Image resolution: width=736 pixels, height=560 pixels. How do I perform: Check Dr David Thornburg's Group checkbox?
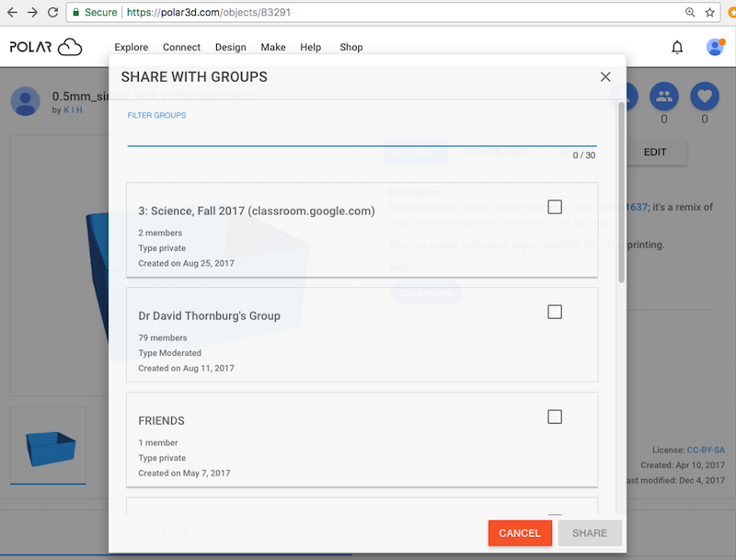(x=555, y=312)
